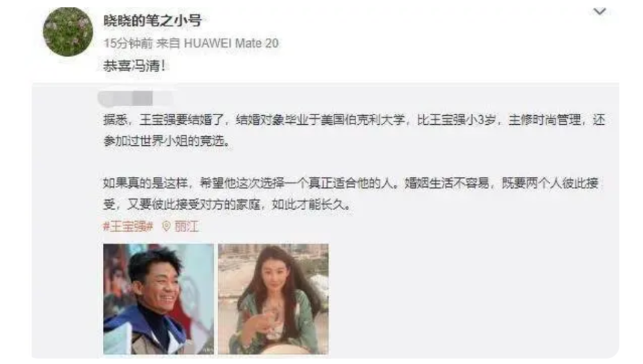Click the line starting 如果真的是这样
This screenshot has height=364, width=643.
351,183
